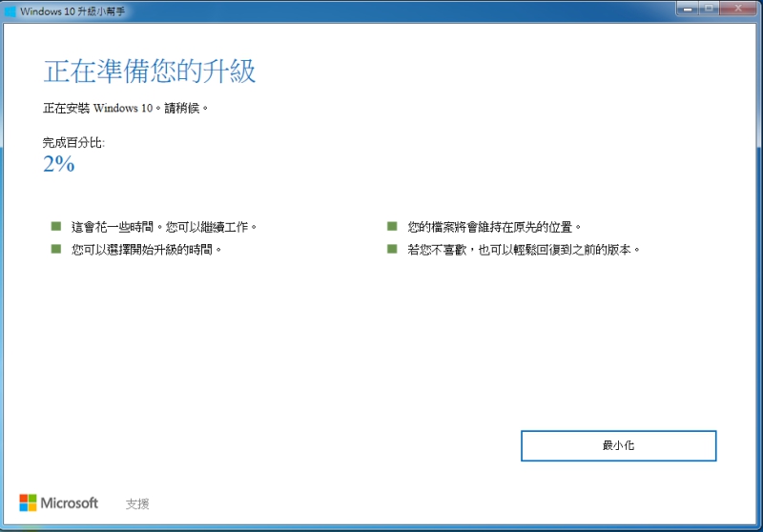
Task: Click the text 您的檔案將會維持在原先的位置。
Action: click(x=494, y=227)
